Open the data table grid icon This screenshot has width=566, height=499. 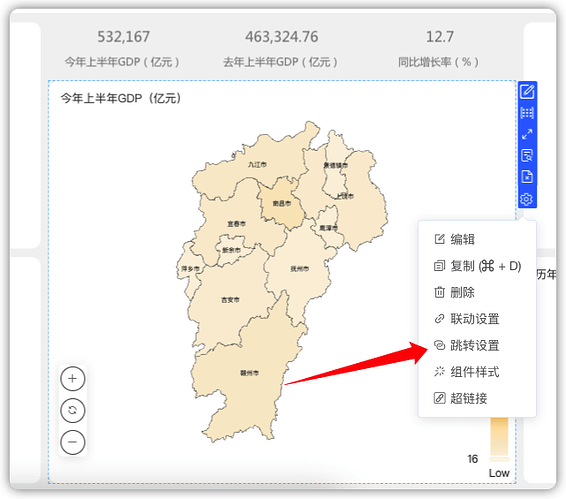[527, 113]
